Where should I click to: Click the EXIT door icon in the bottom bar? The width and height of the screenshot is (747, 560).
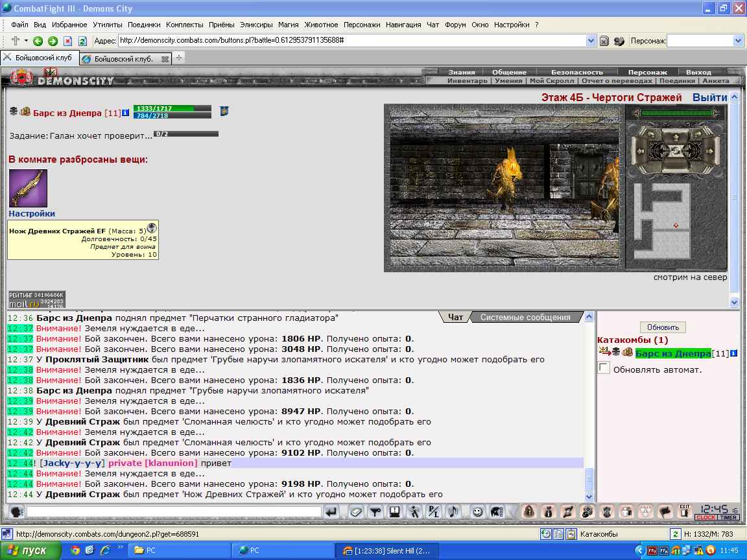(685, 511)
